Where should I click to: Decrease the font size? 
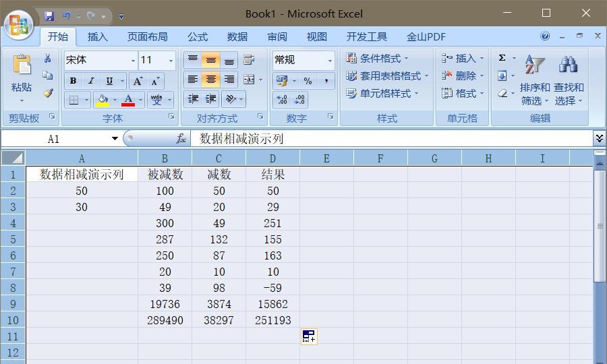coord(156,81)
